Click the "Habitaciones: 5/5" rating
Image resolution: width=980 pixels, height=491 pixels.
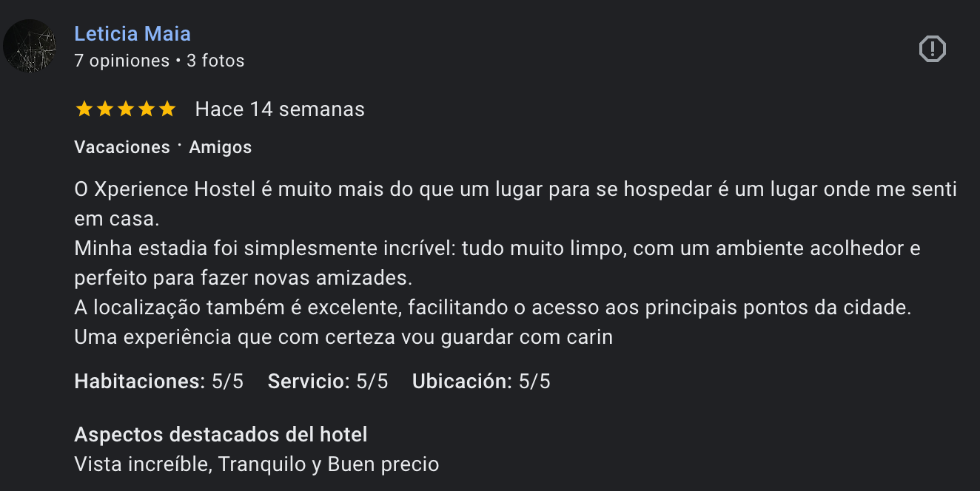[x=158, y=382]
